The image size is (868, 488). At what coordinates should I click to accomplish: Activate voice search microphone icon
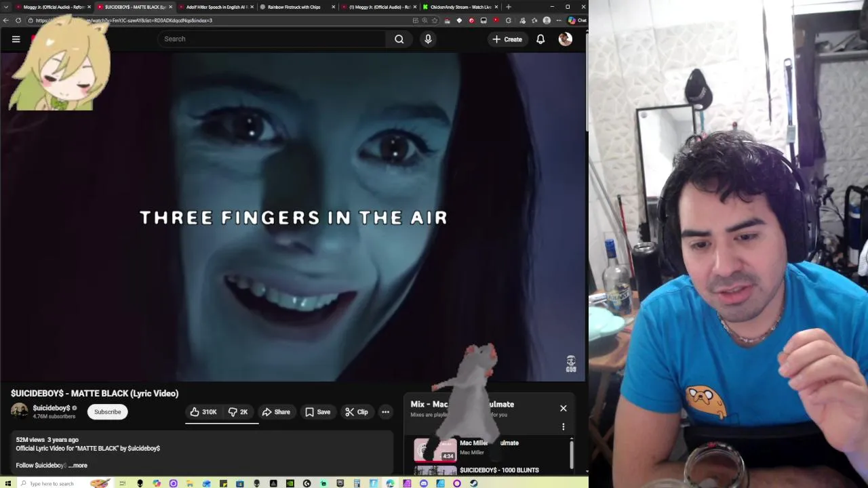pyautogui.click(x=428, y=39)
